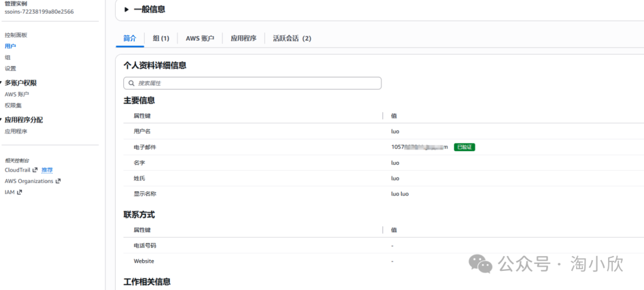Screen dimensions: 644x290
Task: Collapse the 多账户权限 sidebar section
Action: point(2,83)
